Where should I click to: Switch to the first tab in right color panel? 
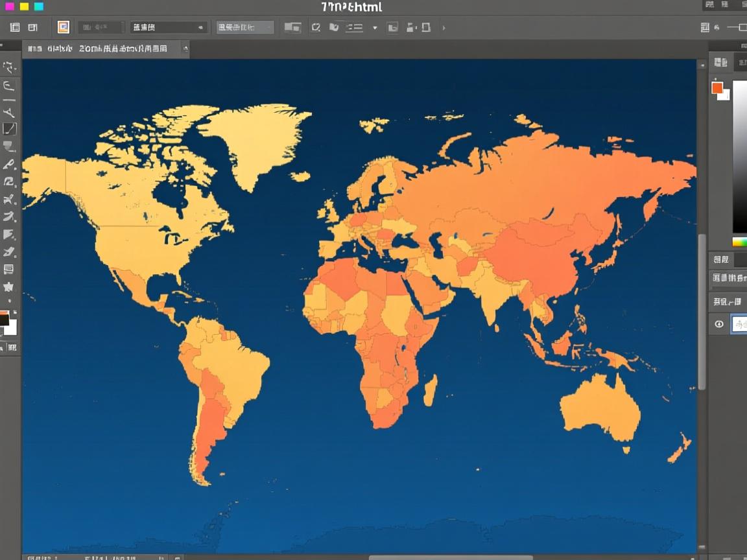(x=720, y=62)
